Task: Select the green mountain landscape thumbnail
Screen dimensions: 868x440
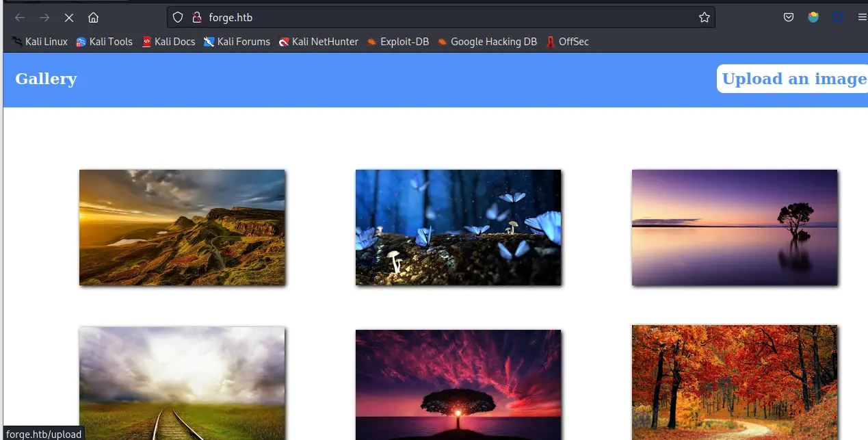Action: [x=182, y=227]
